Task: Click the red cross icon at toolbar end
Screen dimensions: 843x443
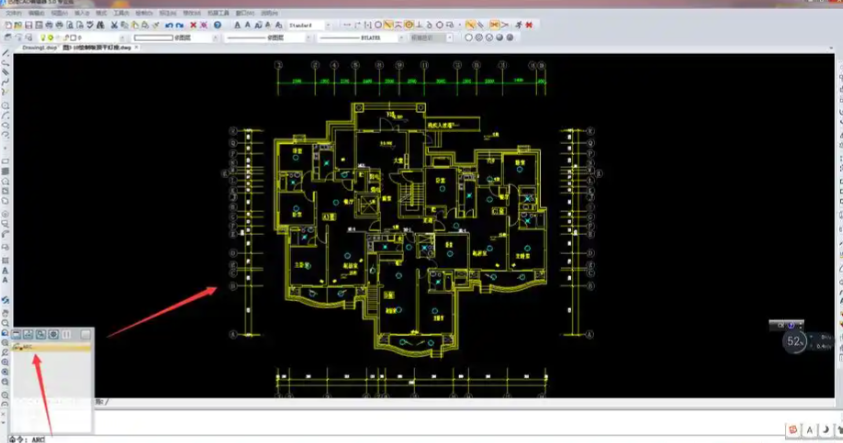Action: [529, 25]
